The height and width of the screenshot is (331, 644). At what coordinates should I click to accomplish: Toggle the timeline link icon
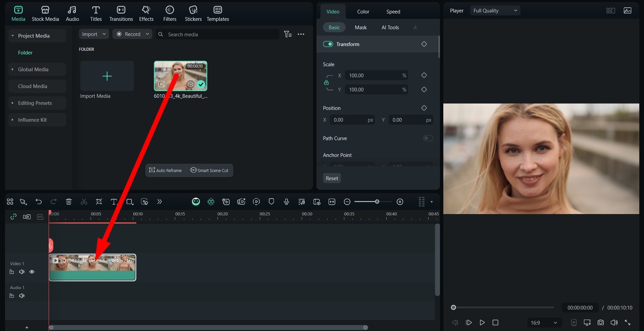13,217
